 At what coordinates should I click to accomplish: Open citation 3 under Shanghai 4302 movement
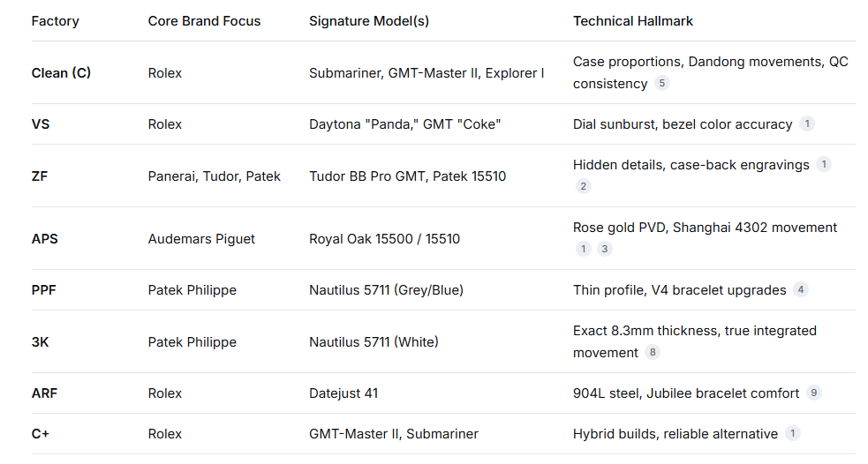pos(605,249)
